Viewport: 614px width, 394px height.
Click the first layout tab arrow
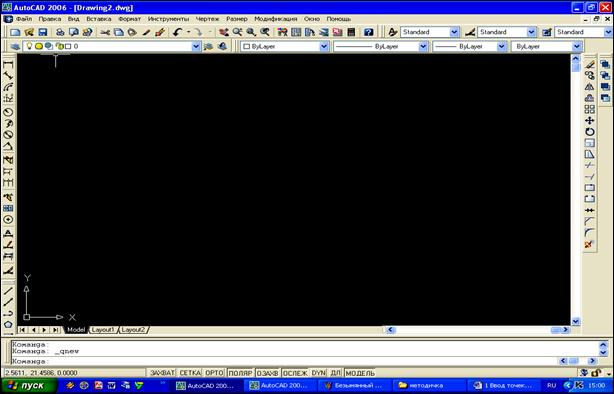click(22, 330)
